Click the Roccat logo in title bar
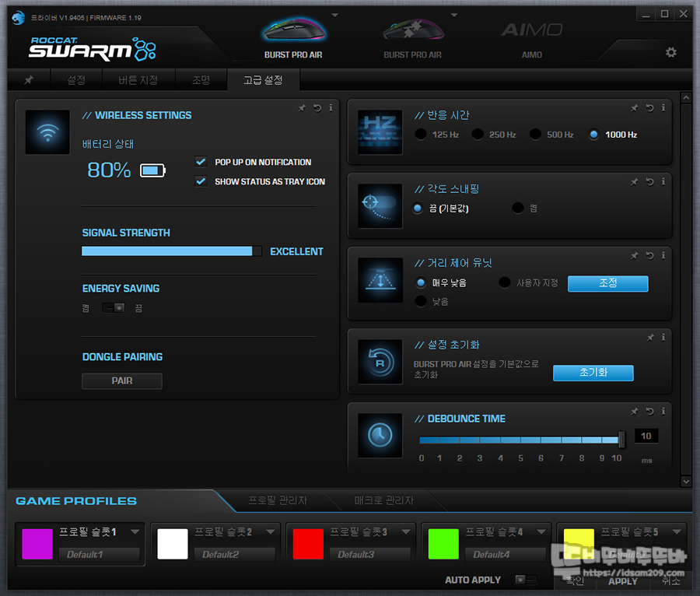 [x=19, y=18]
